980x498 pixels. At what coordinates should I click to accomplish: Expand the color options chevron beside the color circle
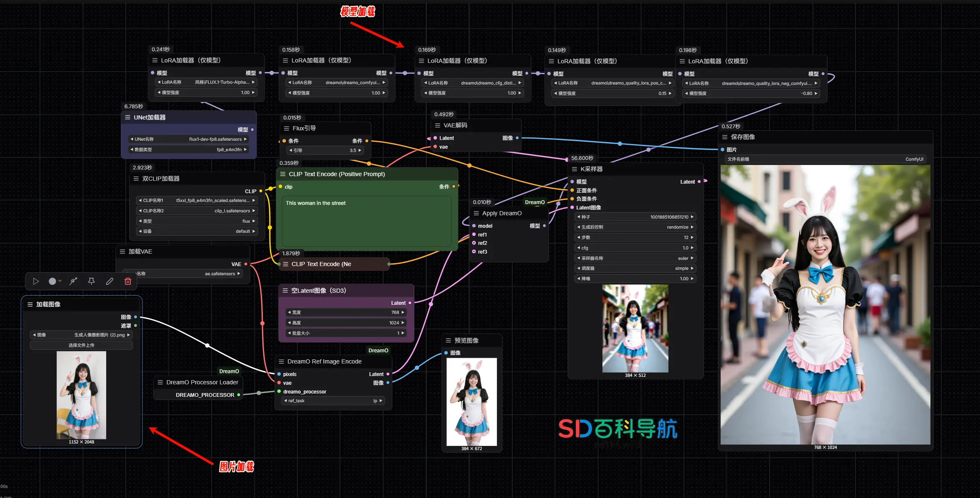(x=60, y=281)
